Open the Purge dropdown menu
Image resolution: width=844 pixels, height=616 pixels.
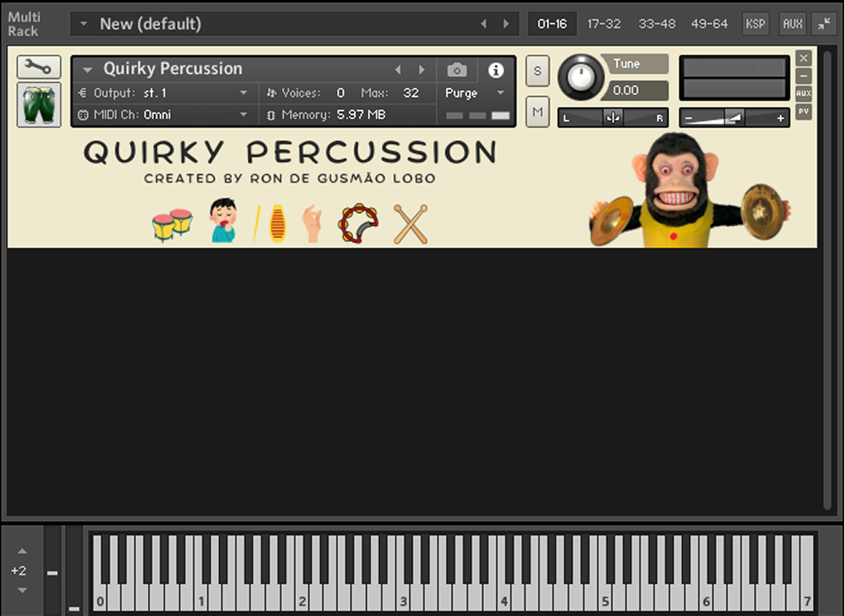point(474,93)
